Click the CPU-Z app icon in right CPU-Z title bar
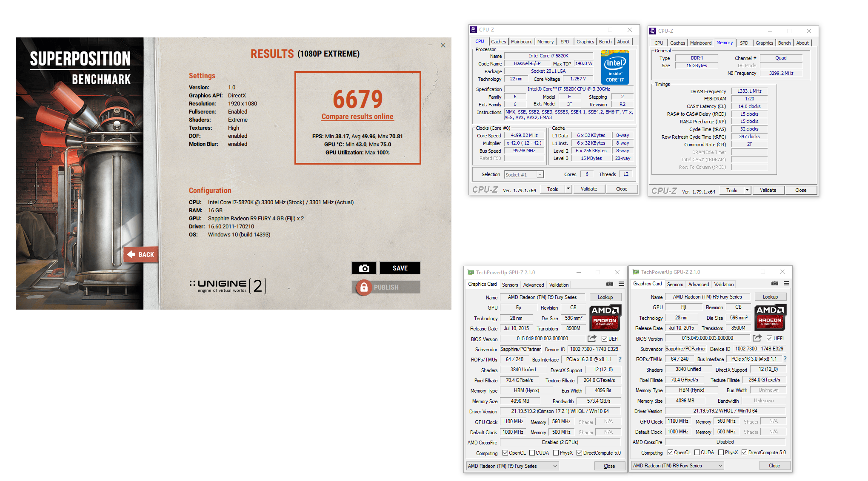 point(653,31)
